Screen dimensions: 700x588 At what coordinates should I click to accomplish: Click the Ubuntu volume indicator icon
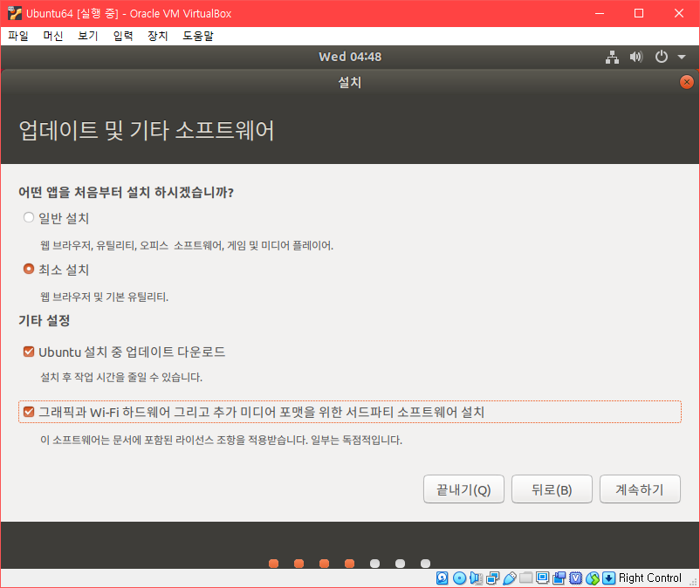636,57
